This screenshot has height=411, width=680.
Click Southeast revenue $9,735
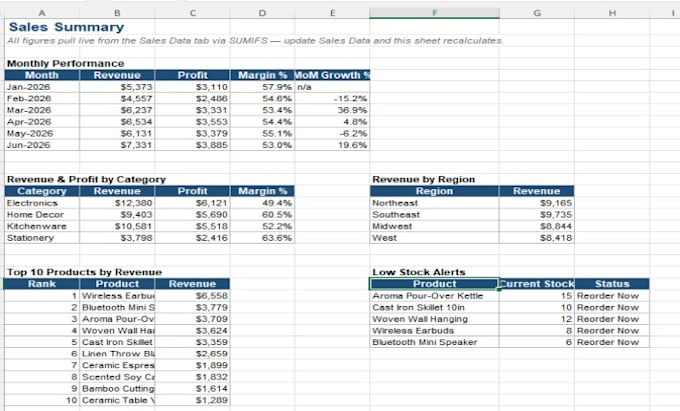pyautogui.click(x=536, y=215)
